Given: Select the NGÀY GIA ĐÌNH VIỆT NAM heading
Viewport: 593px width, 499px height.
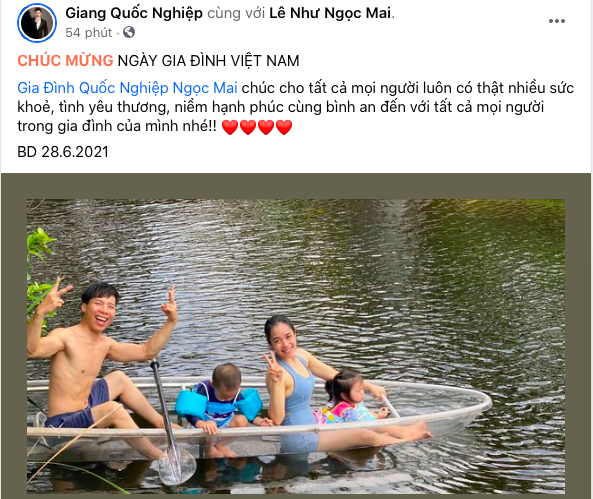Looking at the screenshot, I should tap(208, 61).
